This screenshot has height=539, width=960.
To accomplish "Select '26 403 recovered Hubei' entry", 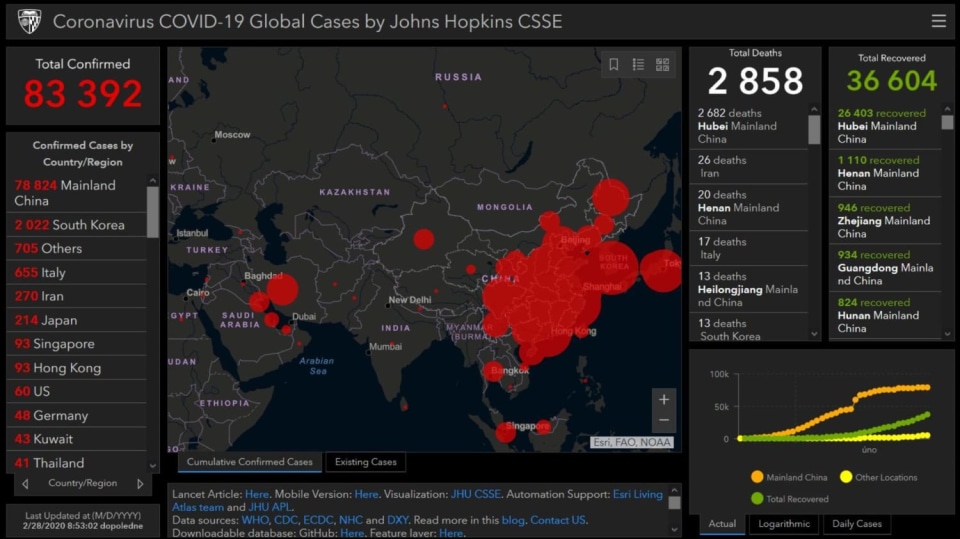I will pyautogui.click(x=885, y=126).
